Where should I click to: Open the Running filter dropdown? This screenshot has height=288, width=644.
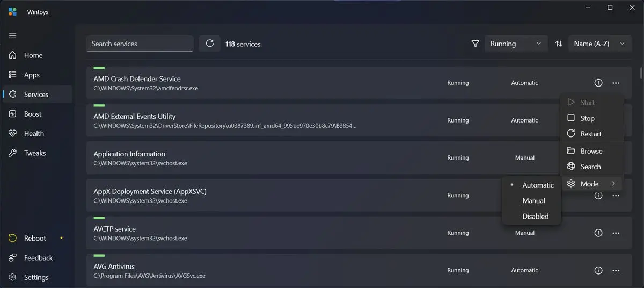pos(516,44)
